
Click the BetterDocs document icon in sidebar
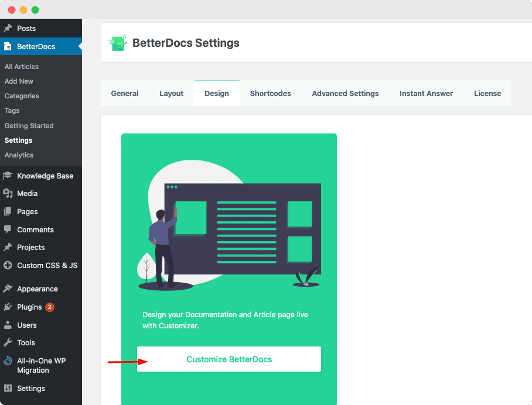pos(8,46)
